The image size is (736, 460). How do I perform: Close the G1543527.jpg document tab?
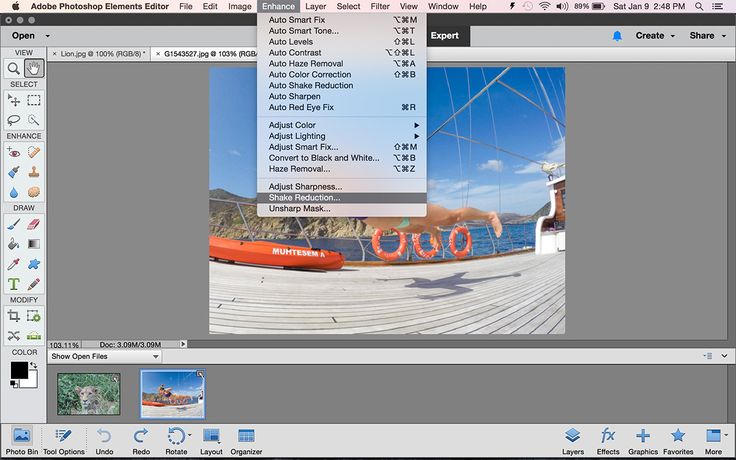pos(158,54)
